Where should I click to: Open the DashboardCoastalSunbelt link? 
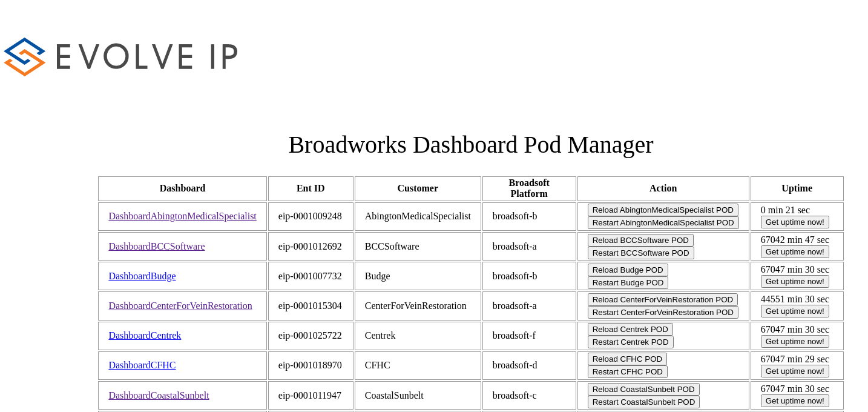point(159,396)
